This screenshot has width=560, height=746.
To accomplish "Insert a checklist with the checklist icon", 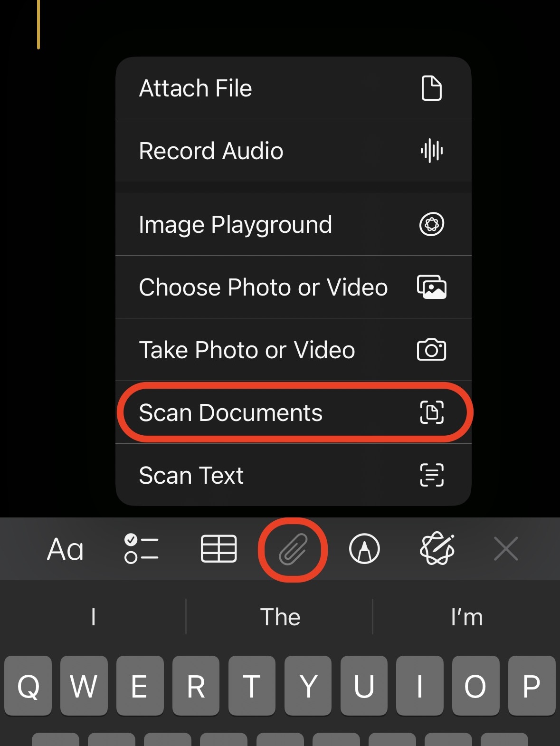I will (x=141, y=549).
